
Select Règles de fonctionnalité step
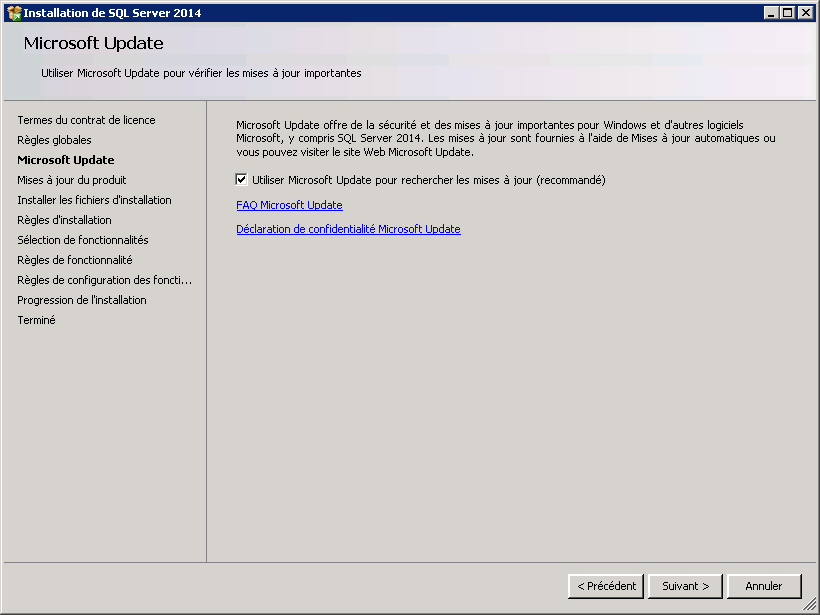(x=74, y=260)
